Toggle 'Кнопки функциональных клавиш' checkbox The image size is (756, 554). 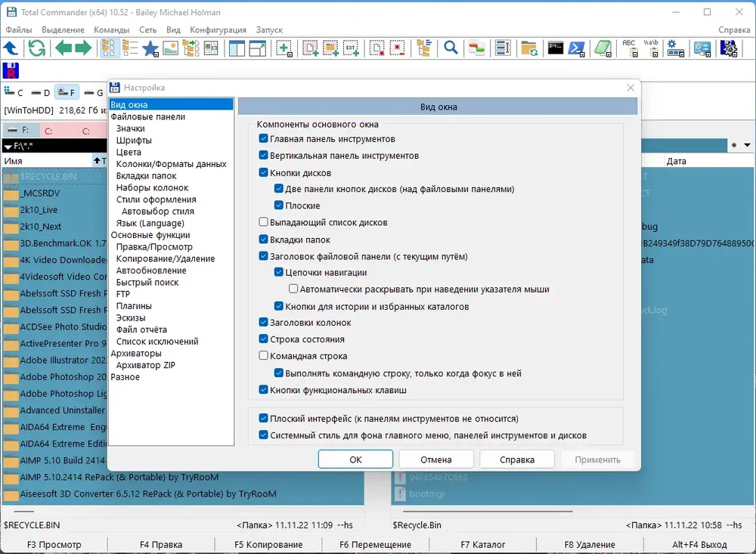pos(263,389)
